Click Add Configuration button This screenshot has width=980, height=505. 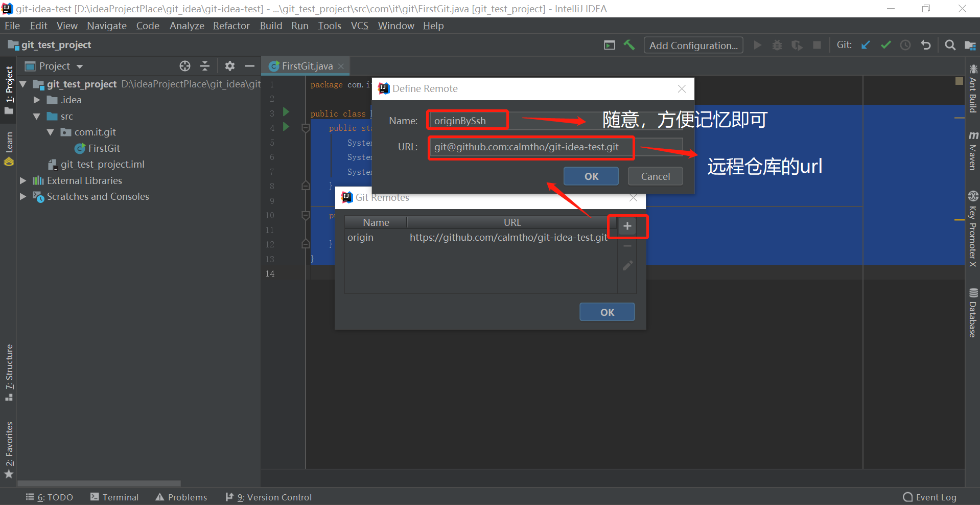click(x=693, y=45)
